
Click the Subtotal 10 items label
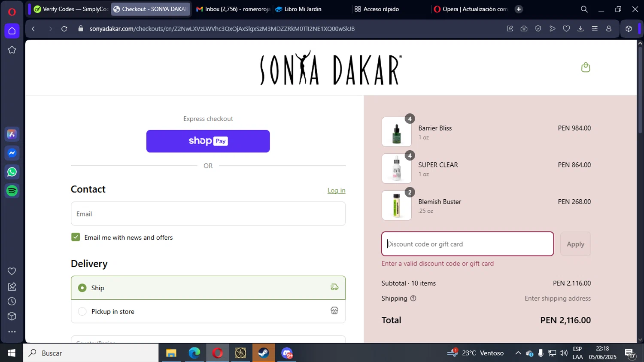point(409,283)
